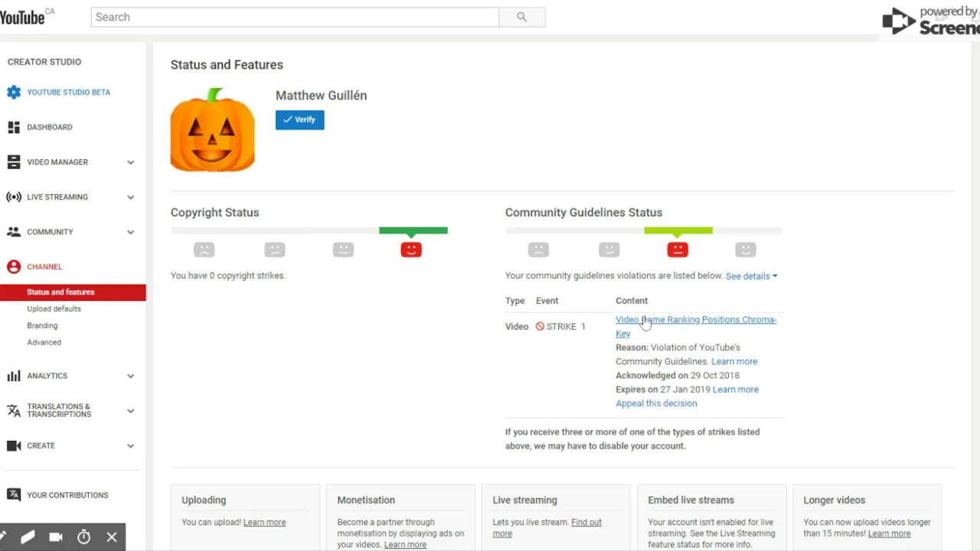Click the pumpkin channel avatar

[x=212, y=129]
